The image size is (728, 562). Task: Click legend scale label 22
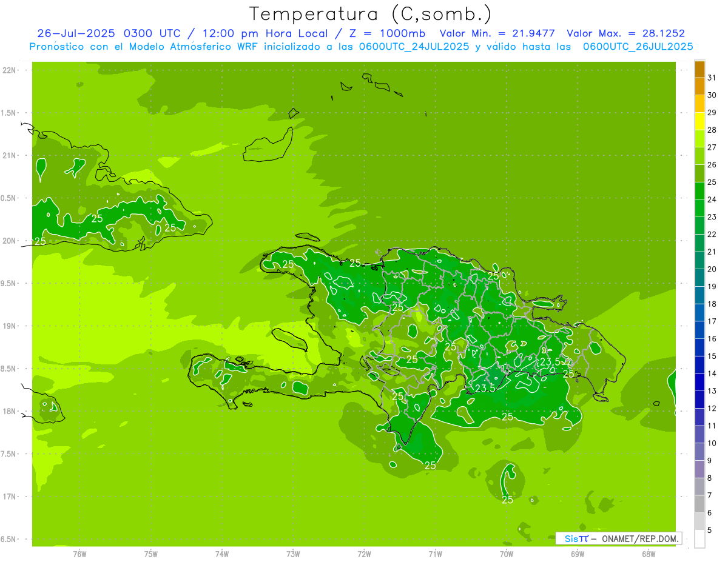[712, 234]
